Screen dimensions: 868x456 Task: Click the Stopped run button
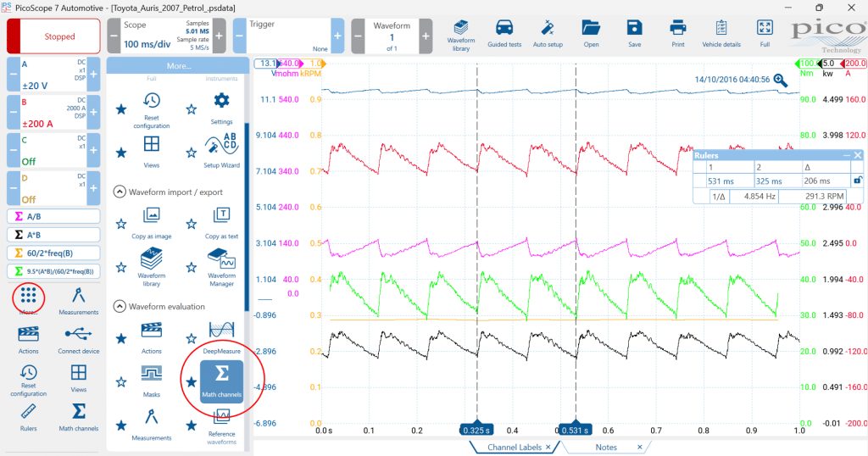(x=53, y=36)
